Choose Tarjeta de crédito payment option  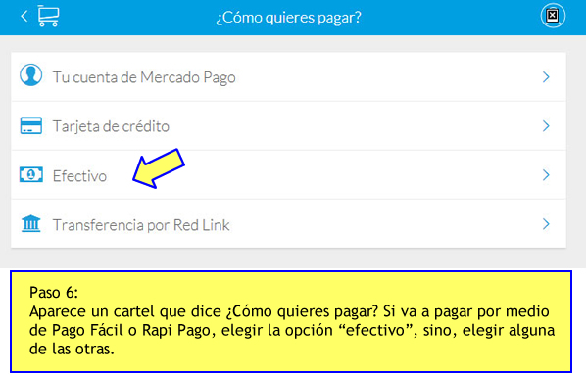[288, 126]
